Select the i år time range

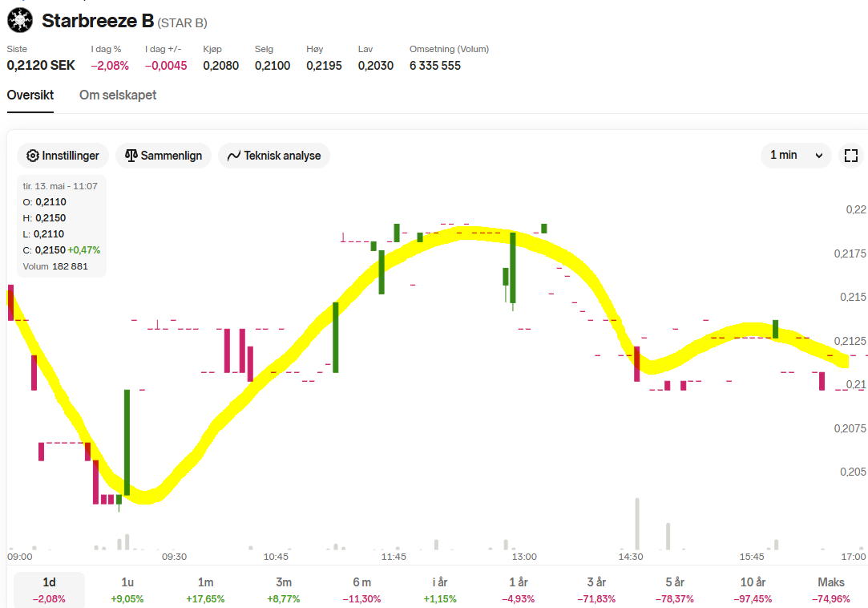[x=440, y=590]
